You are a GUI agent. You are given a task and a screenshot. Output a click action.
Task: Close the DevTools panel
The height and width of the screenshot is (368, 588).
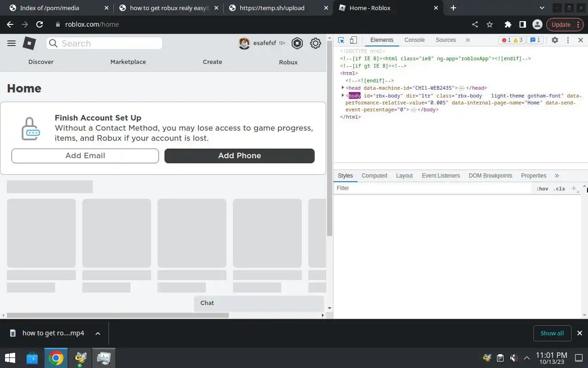pos(580,40)
